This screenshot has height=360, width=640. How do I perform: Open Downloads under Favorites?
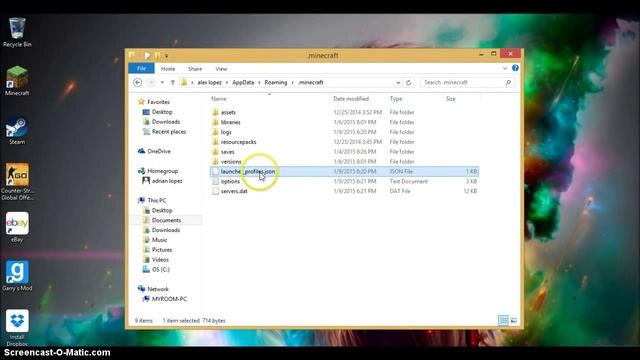click(166, 122)
